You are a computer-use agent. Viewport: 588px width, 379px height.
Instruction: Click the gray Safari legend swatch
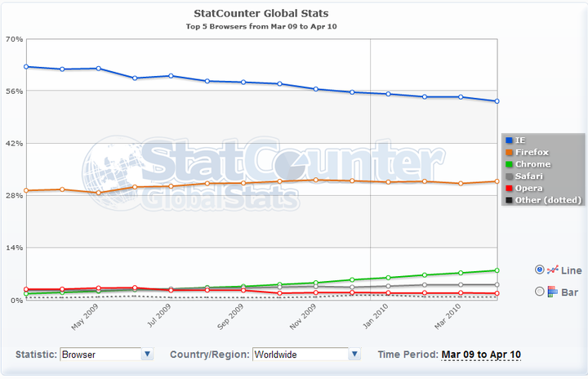[508, 176]
